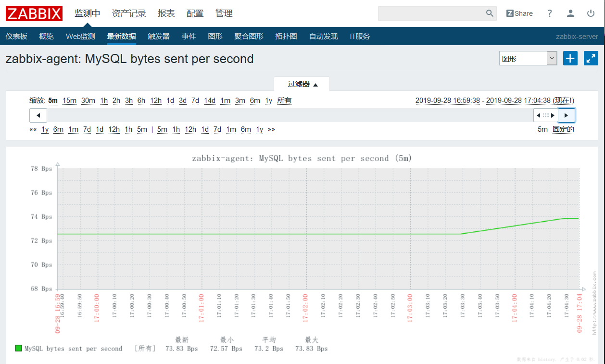
Task: Open the 监测中 main menu
Action: [88, 13]
